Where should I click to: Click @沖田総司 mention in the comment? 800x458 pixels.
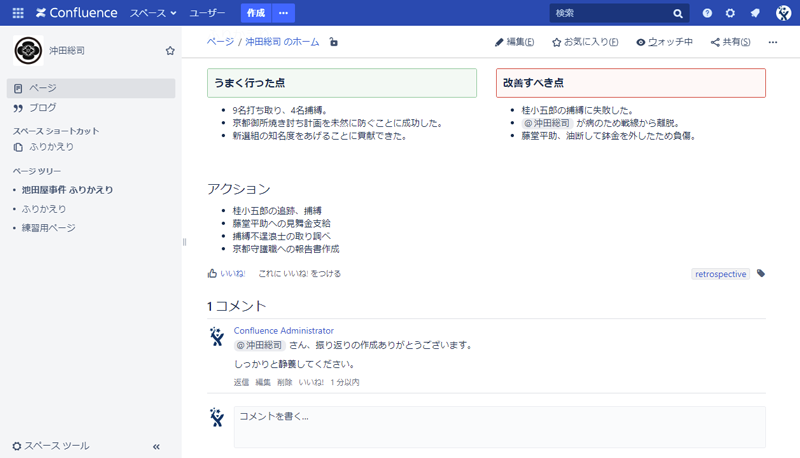click(260, 345)
